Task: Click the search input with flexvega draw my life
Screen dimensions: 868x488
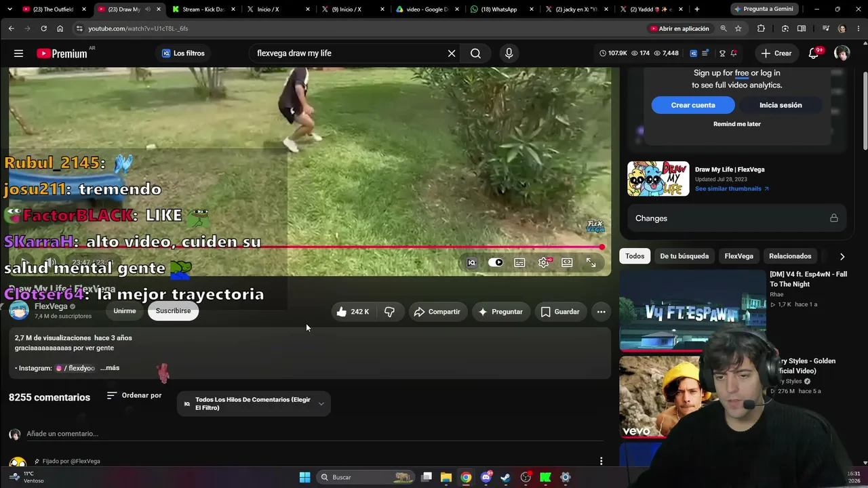Action: point(349,54)
